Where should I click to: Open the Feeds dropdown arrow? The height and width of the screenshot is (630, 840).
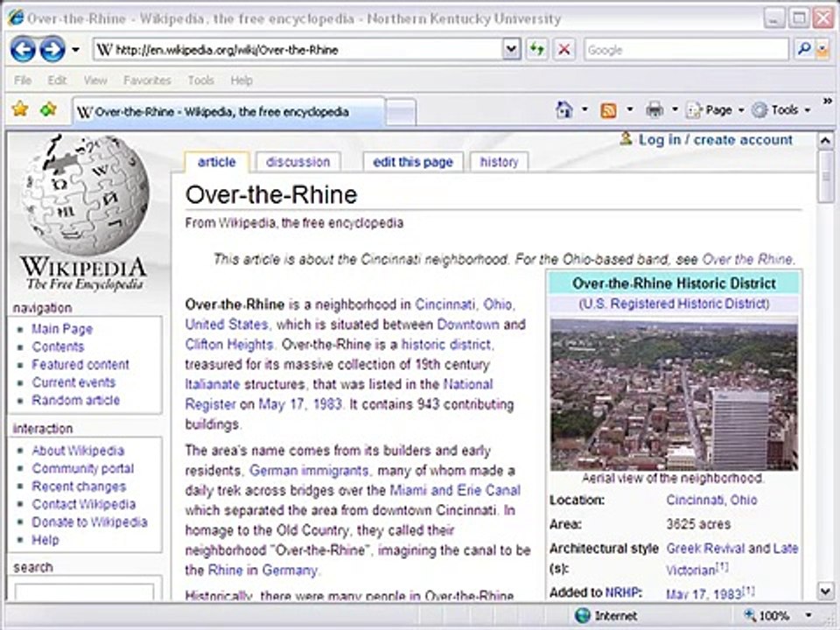630,110
